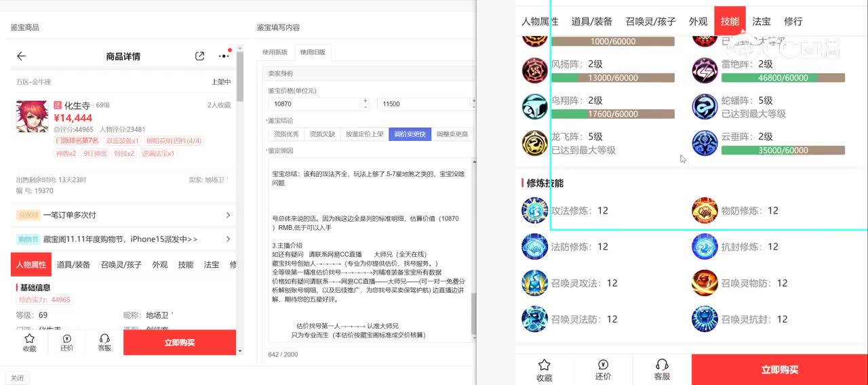Click the 攻法修炼 skill icon

[534, 211]
